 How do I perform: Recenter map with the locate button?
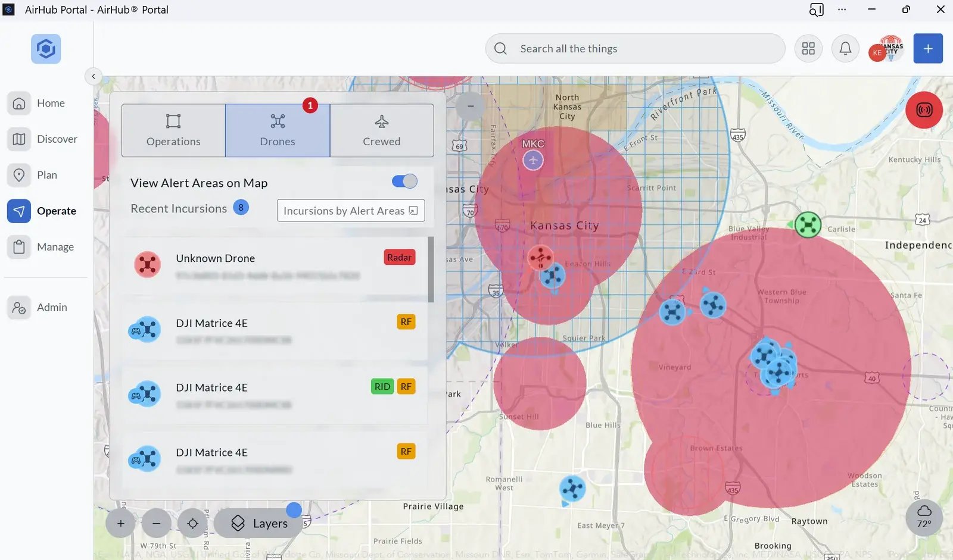coord(192,524)
